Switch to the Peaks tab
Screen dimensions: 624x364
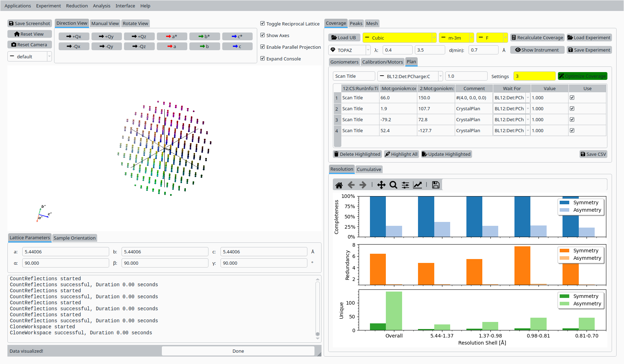coord(356,23)
